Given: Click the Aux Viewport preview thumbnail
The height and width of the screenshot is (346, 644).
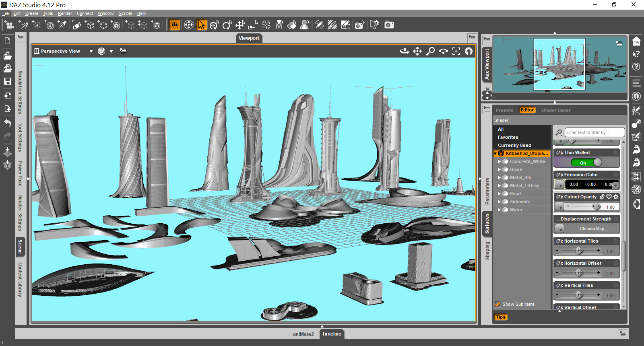Looking at the screenshot, I should (x=559, y=64).
